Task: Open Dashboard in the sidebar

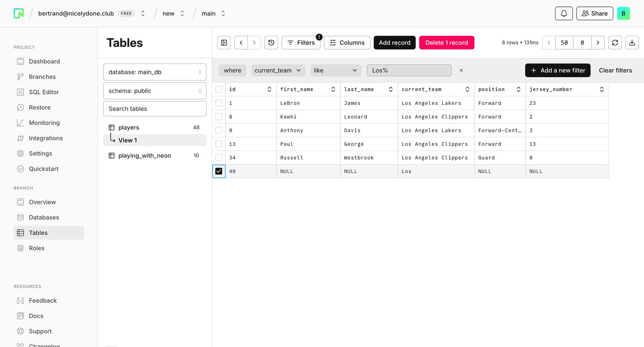Action: (44, 61)
